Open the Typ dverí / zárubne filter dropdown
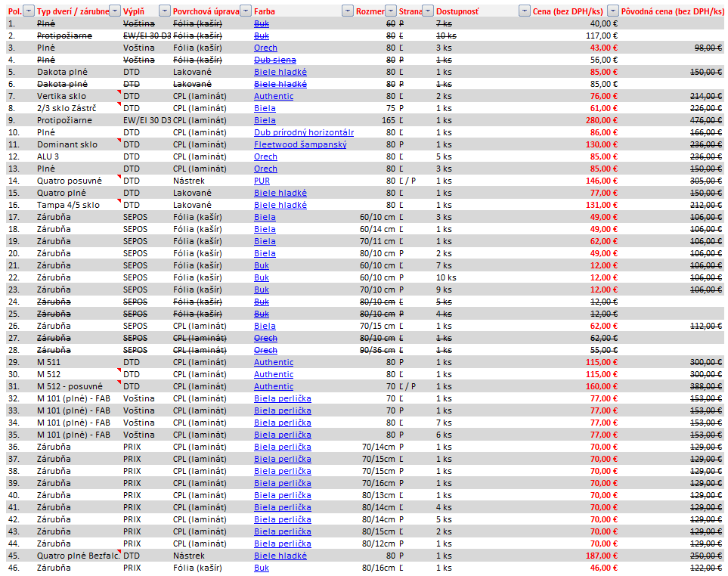728x576 pixels. point(115,11)
